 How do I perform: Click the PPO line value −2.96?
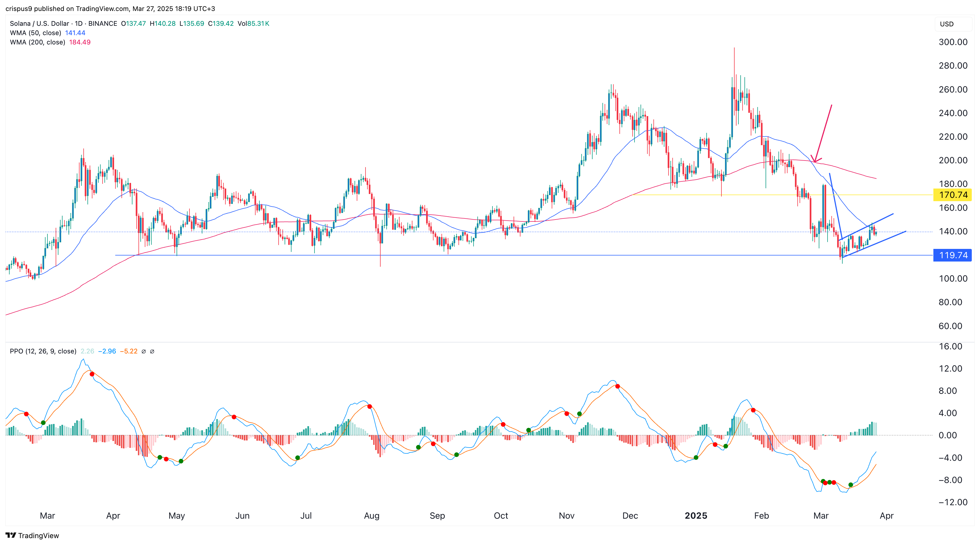coord(107,351)
